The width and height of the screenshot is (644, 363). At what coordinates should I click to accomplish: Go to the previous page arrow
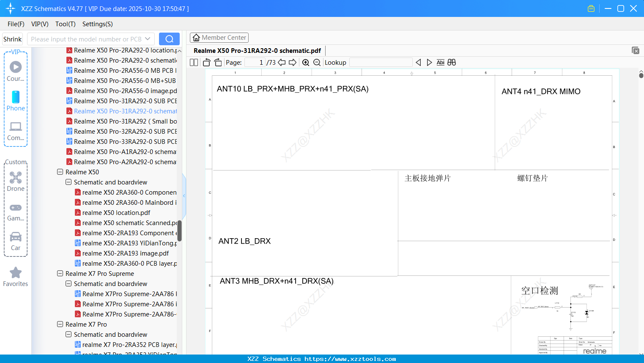(282, 63)
